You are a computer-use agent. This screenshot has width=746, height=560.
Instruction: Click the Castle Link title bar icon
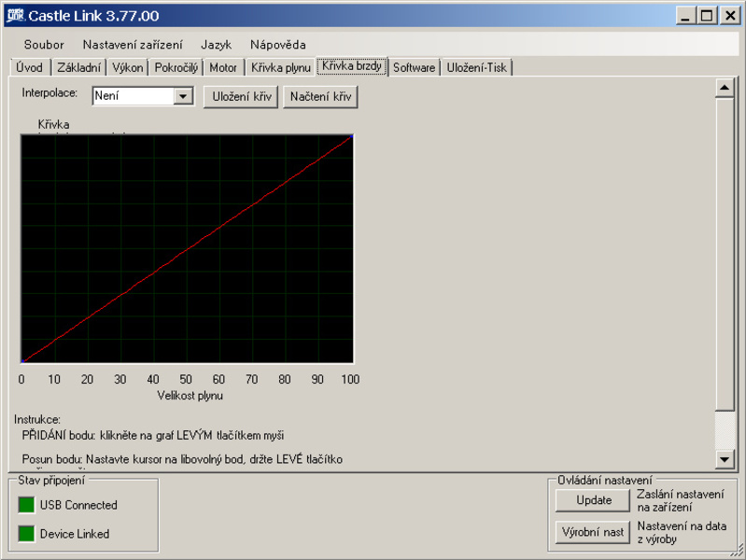(x=15, y=15)
